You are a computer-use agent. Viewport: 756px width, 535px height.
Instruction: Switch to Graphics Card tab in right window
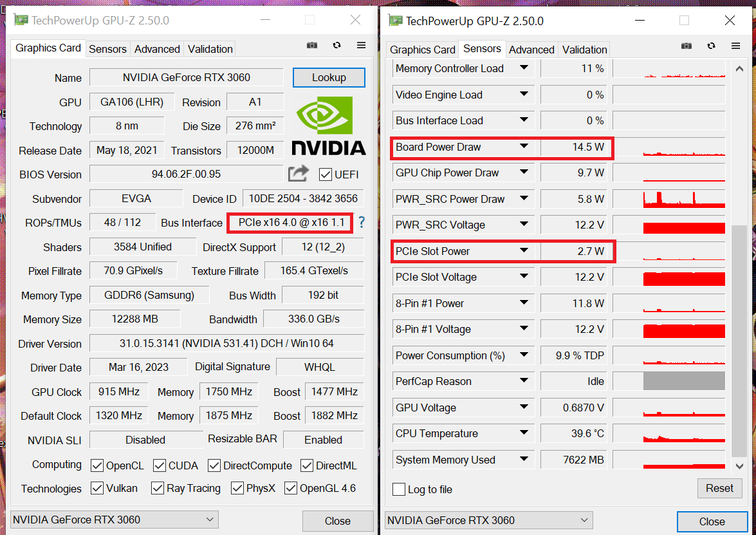pyautogui.click(x=422, y=50)
